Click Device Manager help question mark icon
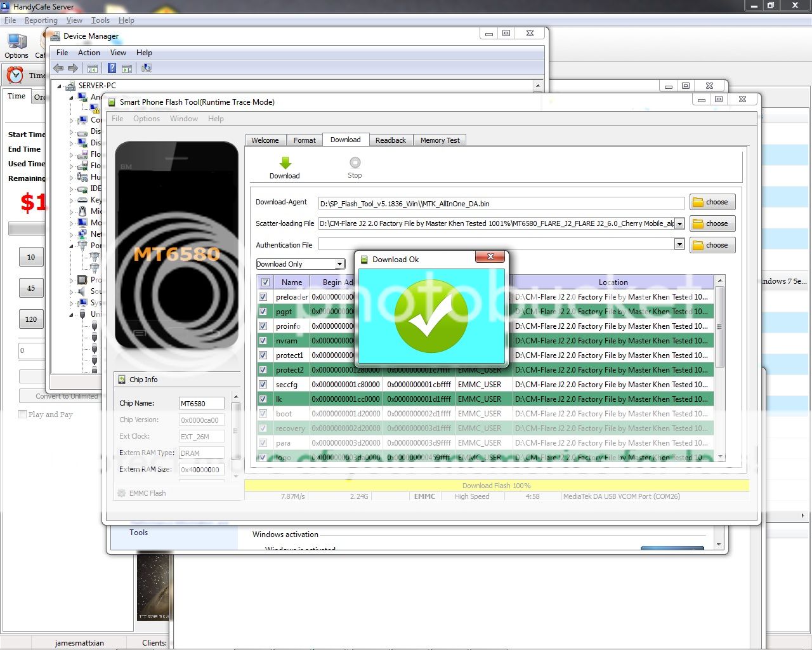812x650 pixels. point(112,69)
